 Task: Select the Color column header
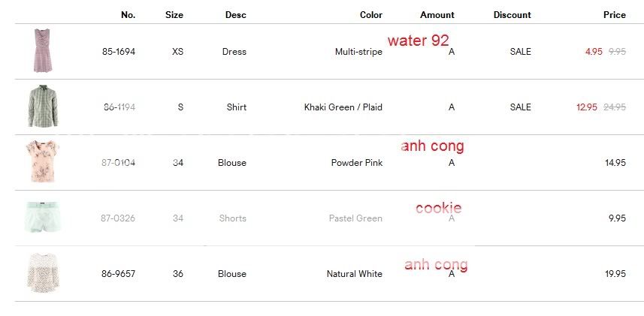(371, 15)
